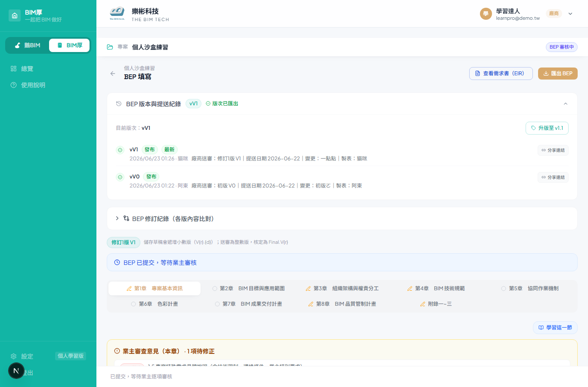Select chapter tab 附錄一~三
Viewport: 588px width, 387px height.
436,304
